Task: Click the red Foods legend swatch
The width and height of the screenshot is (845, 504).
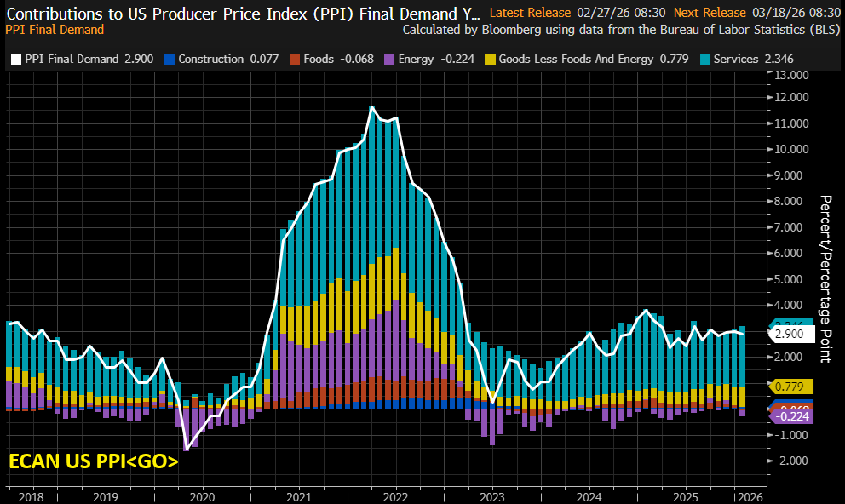Action: (x=295, y=59)
